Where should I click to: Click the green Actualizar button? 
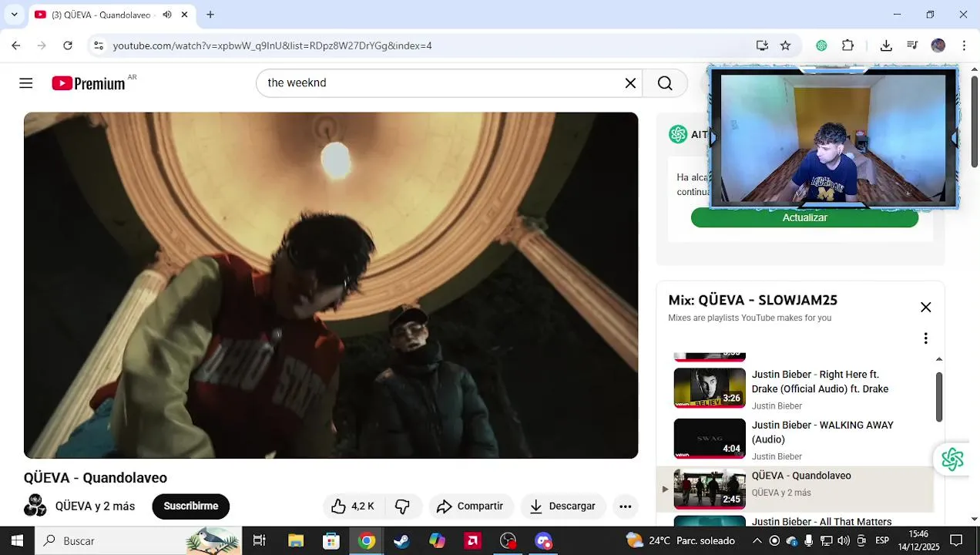pyautogui.click(x=804, y=217)
